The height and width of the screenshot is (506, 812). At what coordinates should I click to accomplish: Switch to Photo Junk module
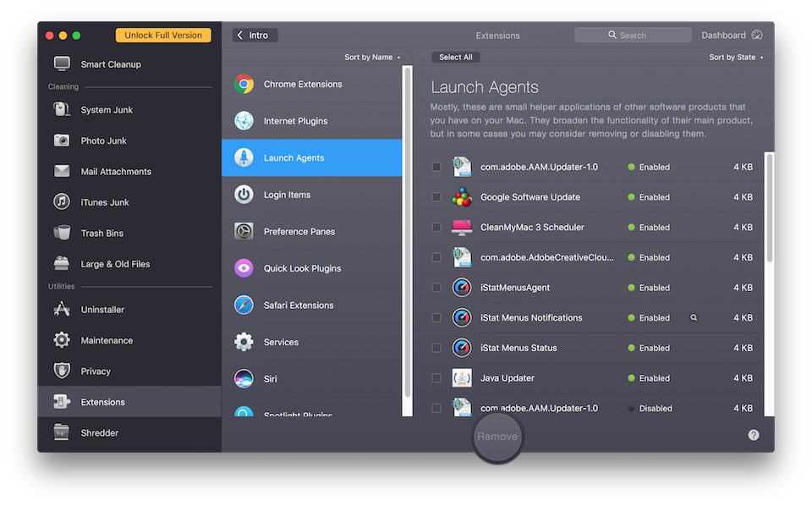coord(129,140)
